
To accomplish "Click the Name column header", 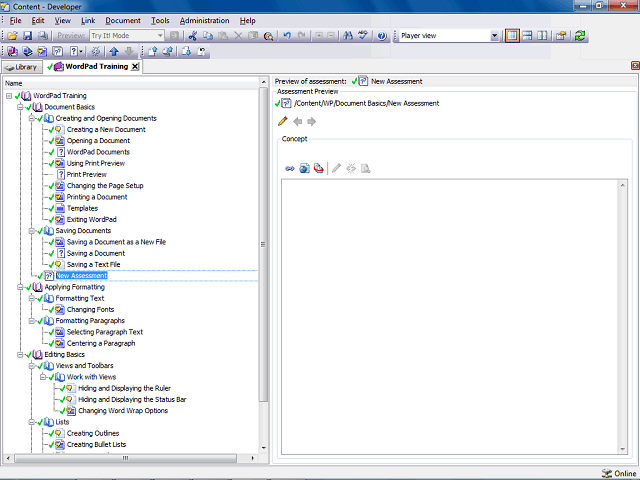I will coord(131,83).
